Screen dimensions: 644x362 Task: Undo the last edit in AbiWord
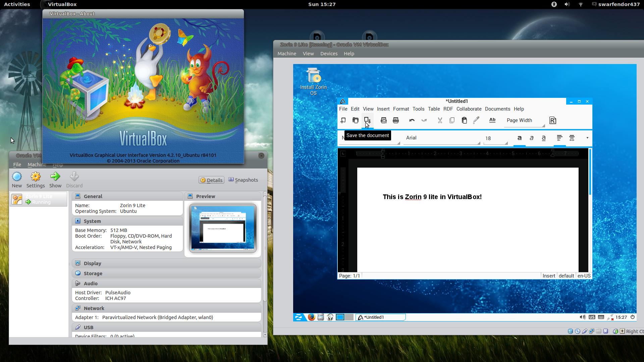click(x=412, y=120)
